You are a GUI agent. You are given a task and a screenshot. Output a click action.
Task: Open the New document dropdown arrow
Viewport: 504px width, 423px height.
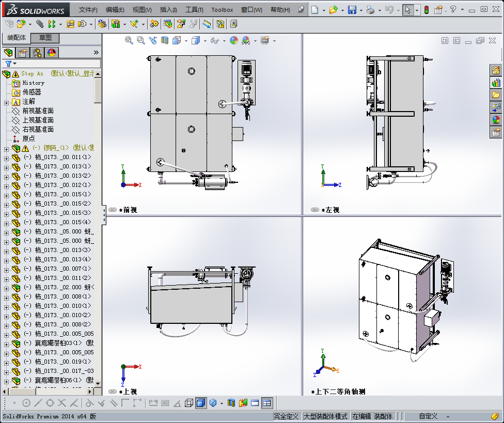(324, 10)
